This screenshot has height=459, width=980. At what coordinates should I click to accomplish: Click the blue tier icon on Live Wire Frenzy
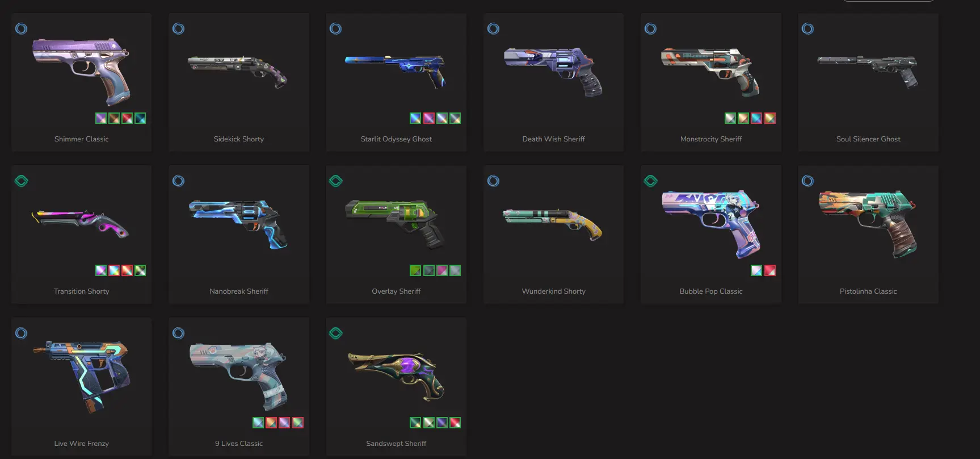coord(21,333)
